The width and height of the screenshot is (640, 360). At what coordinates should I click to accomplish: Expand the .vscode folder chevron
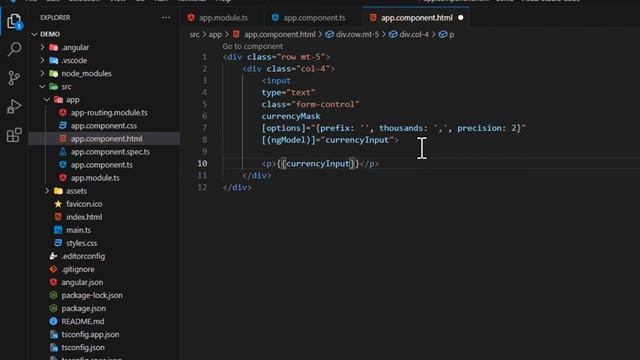click(42, 60)
